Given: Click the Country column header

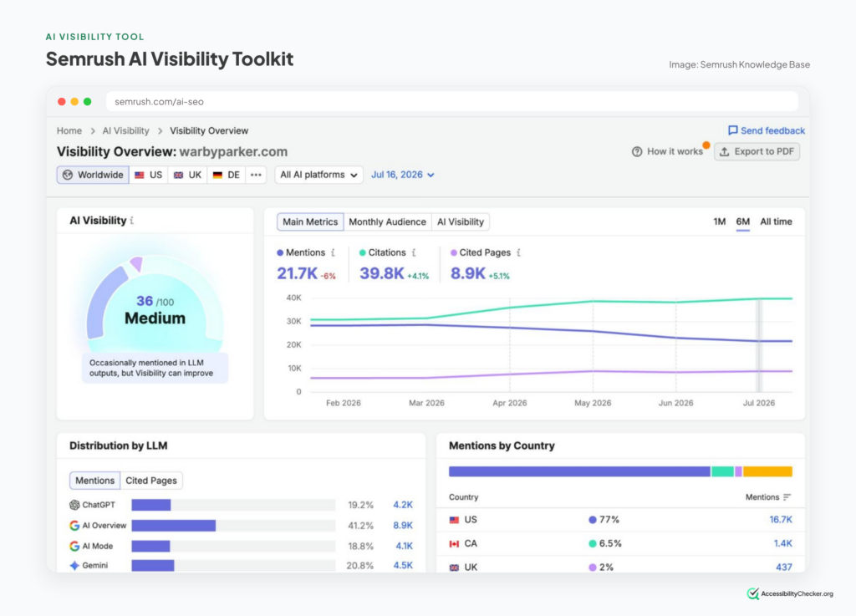Looking at the screenshot, I should (463, 497).
